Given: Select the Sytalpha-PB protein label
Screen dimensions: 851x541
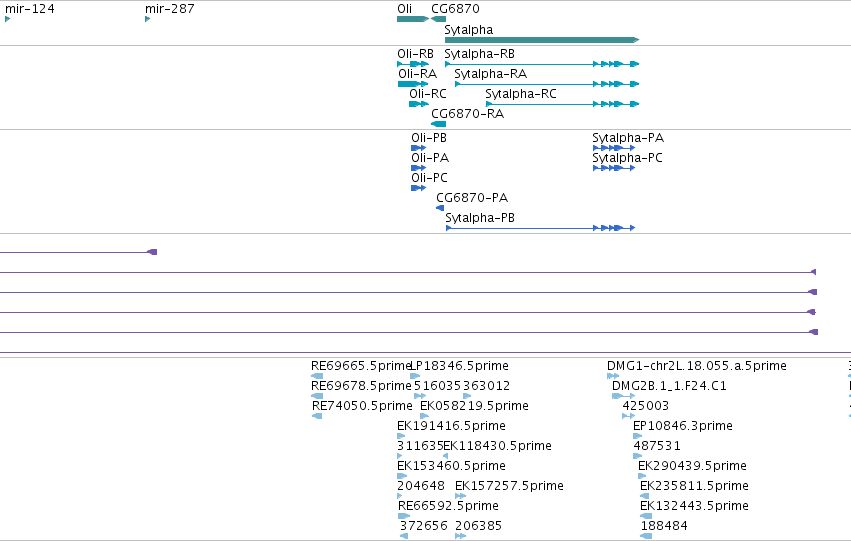Looking at the screenshot, I should 480,218.
